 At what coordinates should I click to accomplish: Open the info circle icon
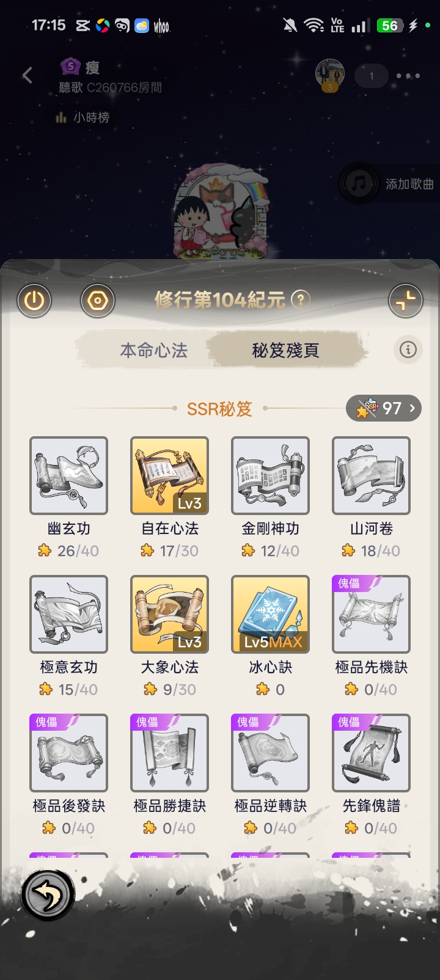408,349
